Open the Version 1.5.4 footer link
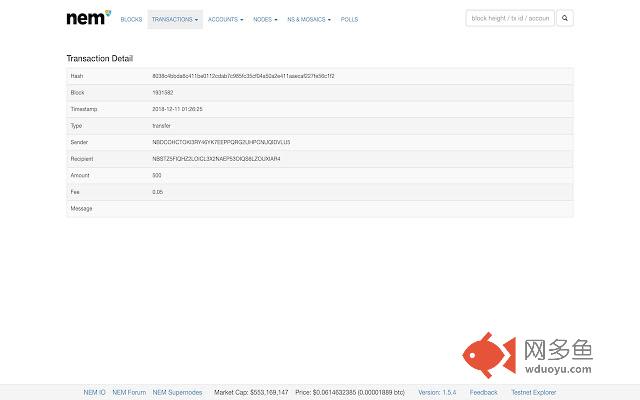Viewport: 640px width, 400px height. tap(437, 392)
